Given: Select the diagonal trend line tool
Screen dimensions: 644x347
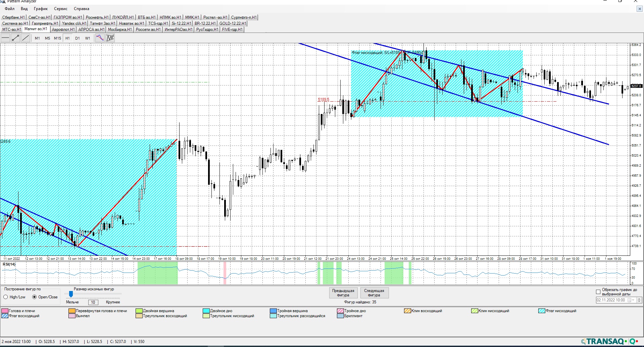Looking at the screenshot, I should (26, 38).
